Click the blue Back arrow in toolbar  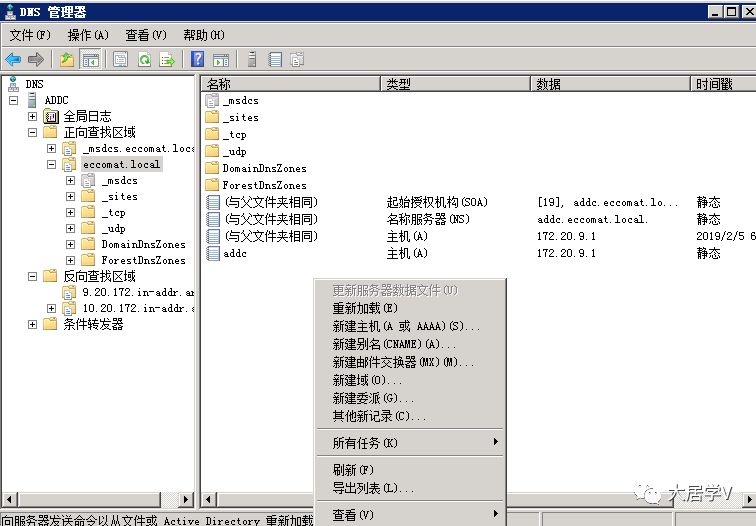13,60
